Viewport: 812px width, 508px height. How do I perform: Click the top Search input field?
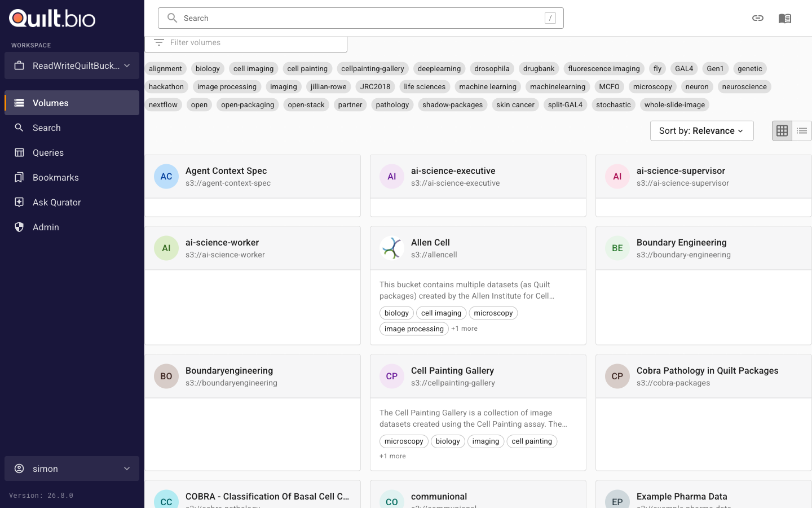coord(361,18)
